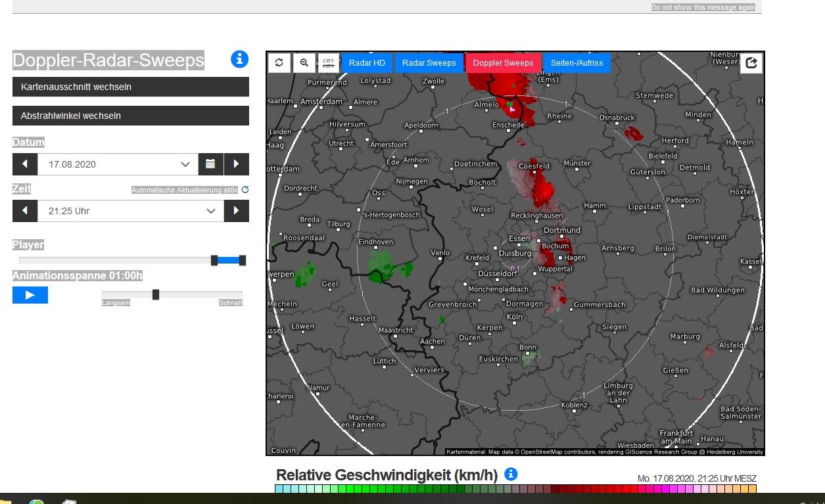Click the Aachen label on the map
The width and height of the screenshot is (825, 504).
tap(433, 342)
